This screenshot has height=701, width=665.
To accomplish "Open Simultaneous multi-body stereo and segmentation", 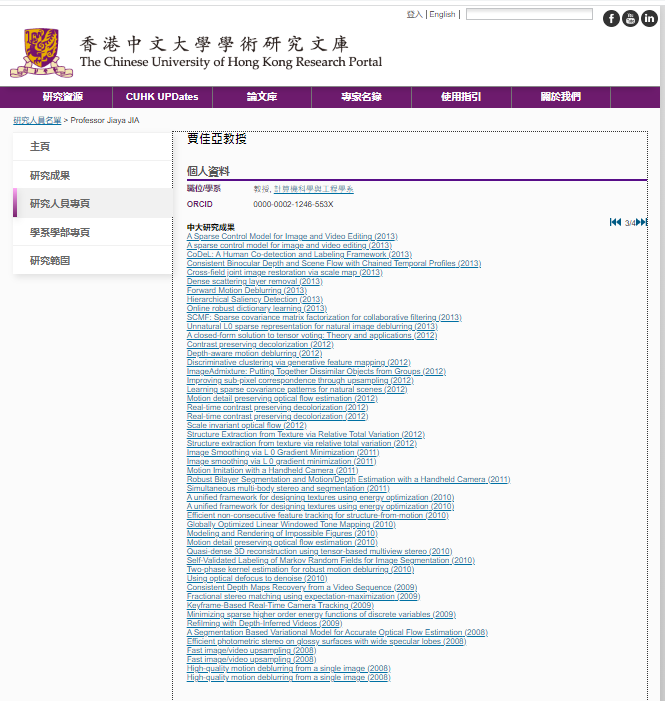I will (288, 488).
